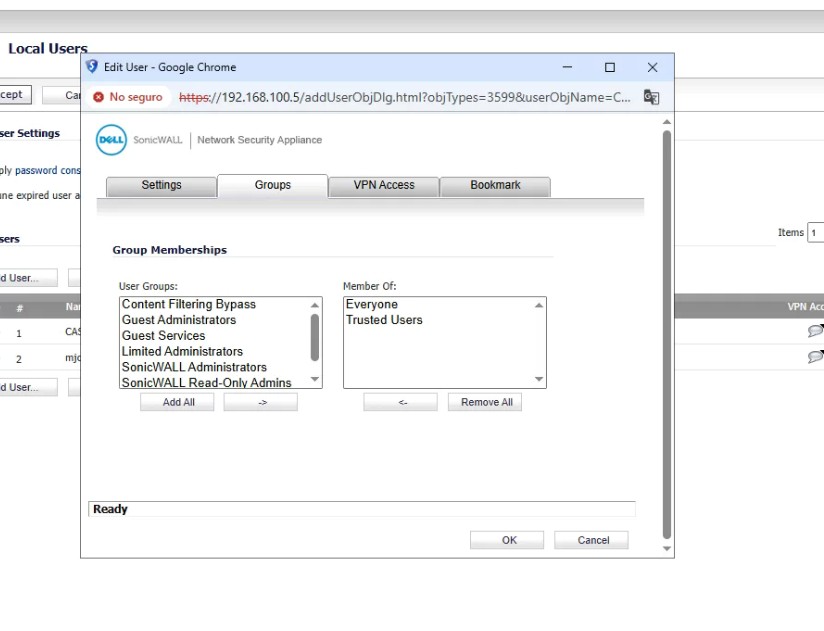
Task: Click the translate page icon in address bar
Action: click(651, 97)
